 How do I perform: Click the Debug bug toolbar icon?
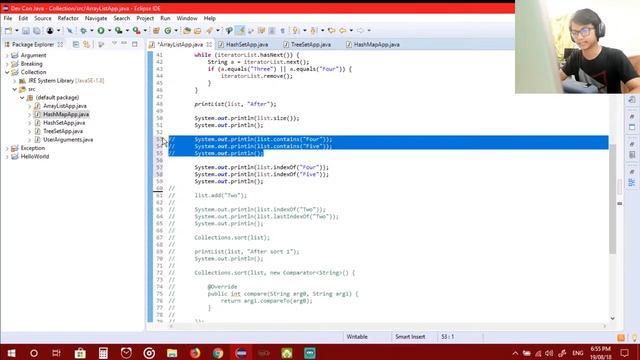[x=83, y=30]
